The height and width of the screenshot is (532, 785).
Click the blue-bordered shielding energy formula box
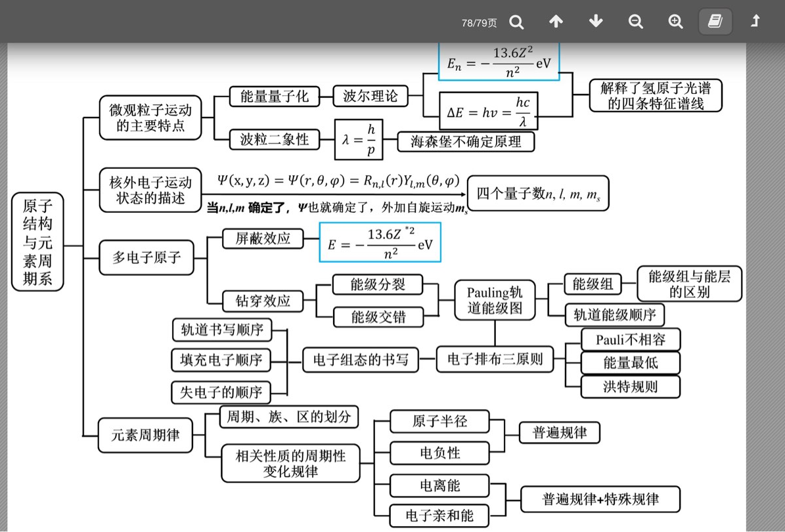pyautogui.click(x=380, y=242)
